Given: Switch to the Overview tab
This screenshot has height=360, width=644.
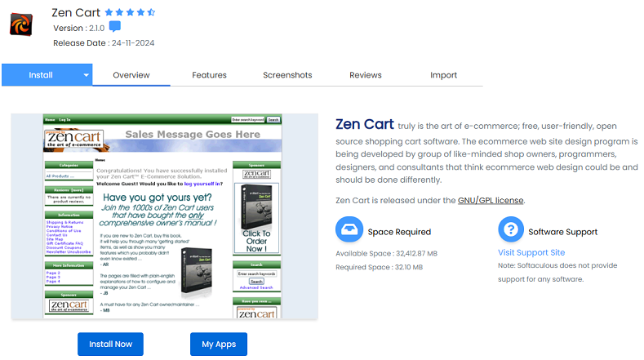Looking at the screenshot, I should (131, 75).
